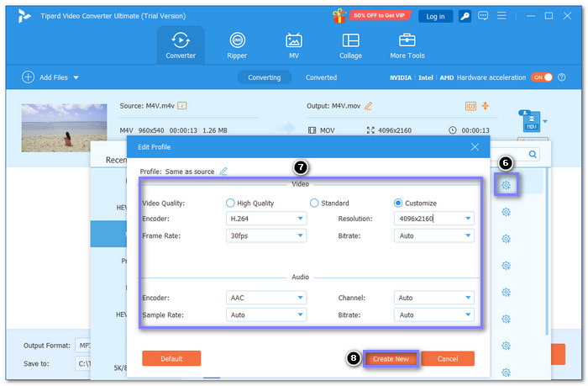Click the search magnifier icon
588x386 pixels.
pos(533,155)
